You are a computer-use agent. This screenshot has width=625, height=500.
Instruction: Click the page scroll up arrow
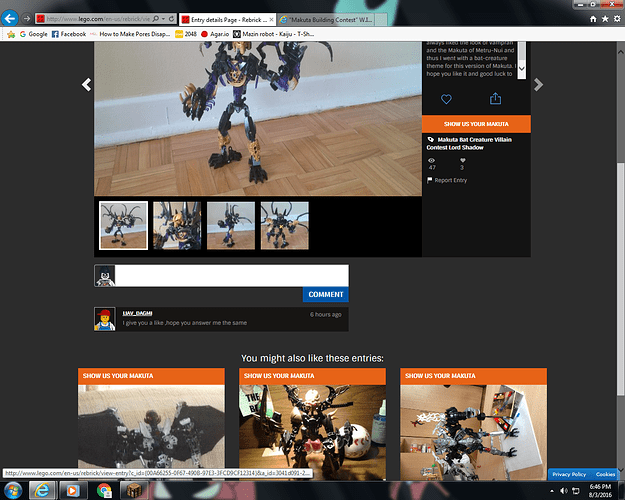pyautogui.click(x=621, y=52)
